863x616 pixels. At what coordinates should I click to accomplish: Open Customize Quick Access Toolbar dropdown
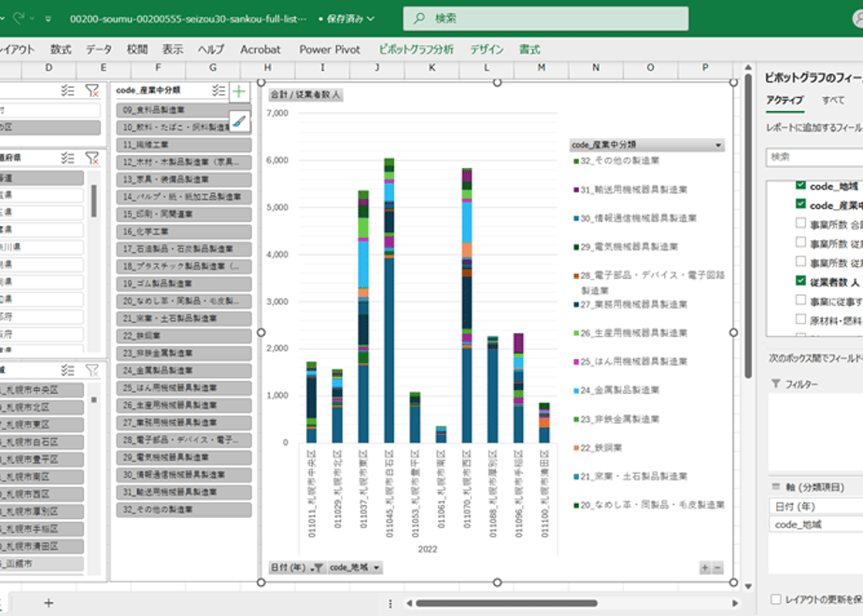point(49,19)
